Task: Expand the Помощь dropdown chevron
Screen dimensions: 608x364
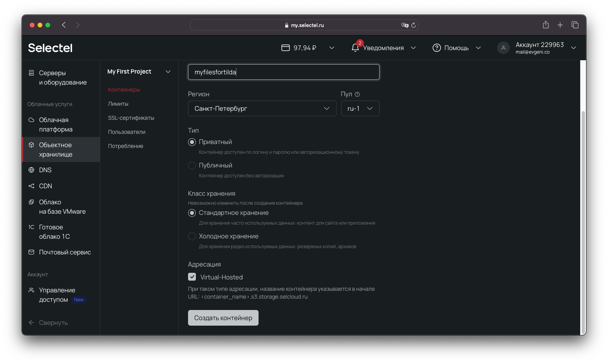Action: (478, 48)
